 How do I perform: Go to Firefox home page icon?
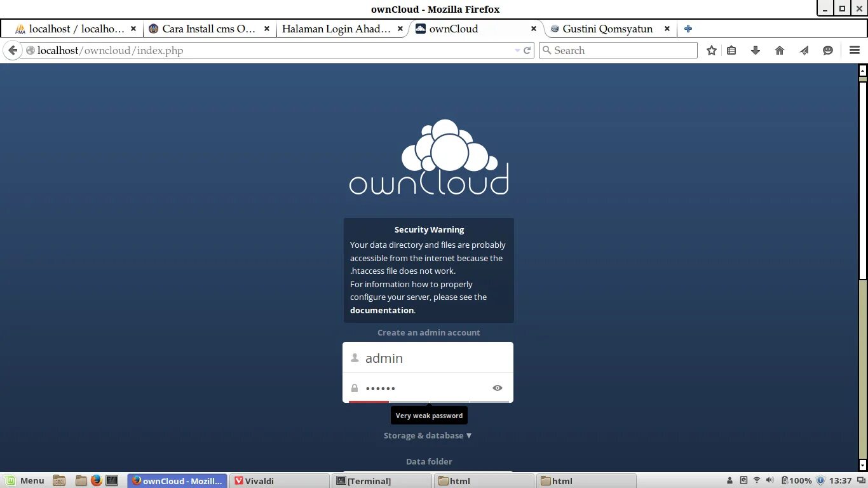click(780, 50)
